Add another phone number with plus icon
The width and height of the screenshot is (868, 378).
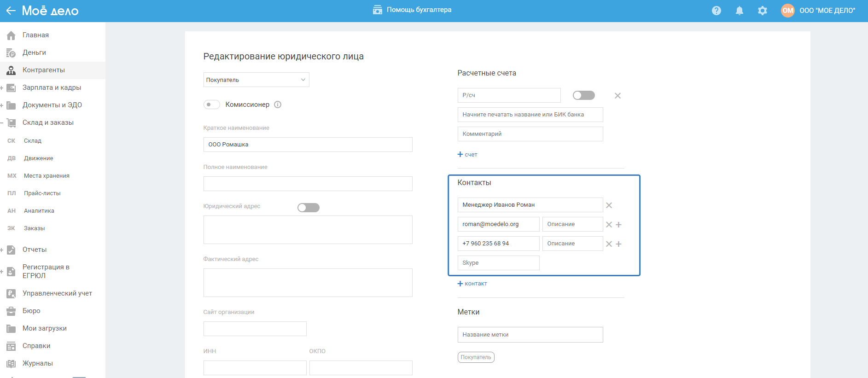point(619,244)
